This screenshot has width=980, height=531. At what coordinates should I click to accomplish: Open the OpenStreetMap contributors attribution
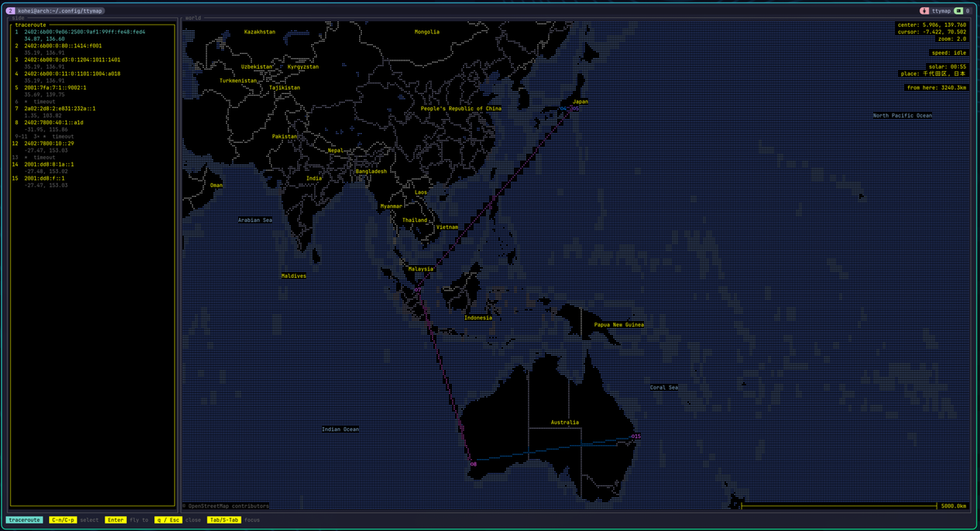[x=228, y=506]
